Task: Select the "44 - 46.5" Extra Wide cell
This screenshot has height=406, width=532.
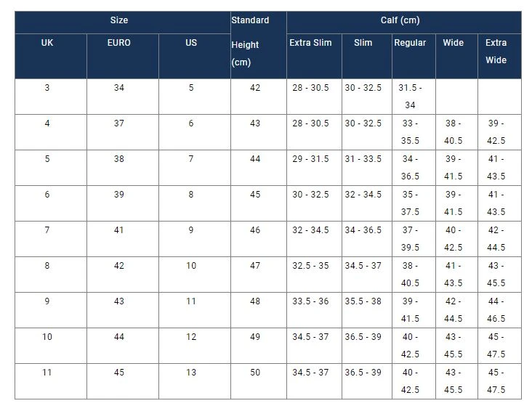Action: coord(496,309)
